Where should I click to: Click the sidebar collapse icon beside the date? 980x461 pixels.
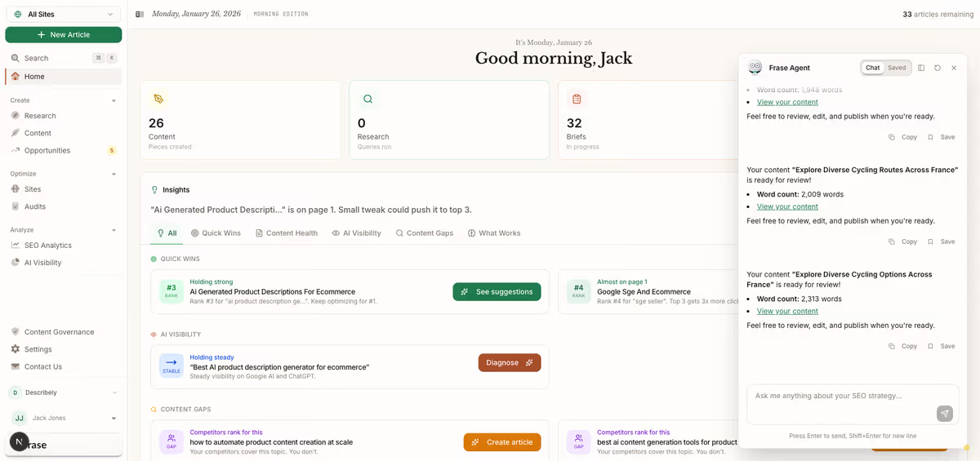pos(140,14)
